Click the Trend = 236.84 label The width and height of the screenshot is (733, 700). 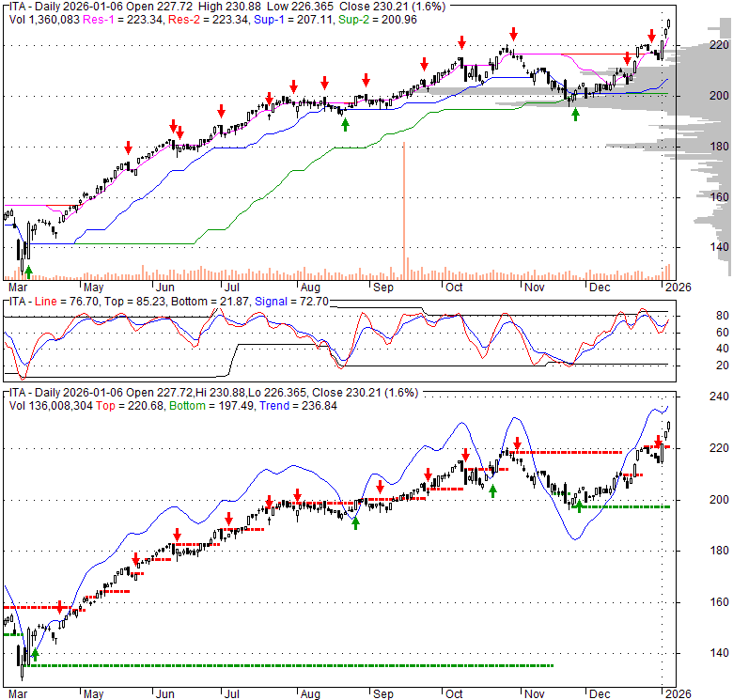(x=298, y=406)
